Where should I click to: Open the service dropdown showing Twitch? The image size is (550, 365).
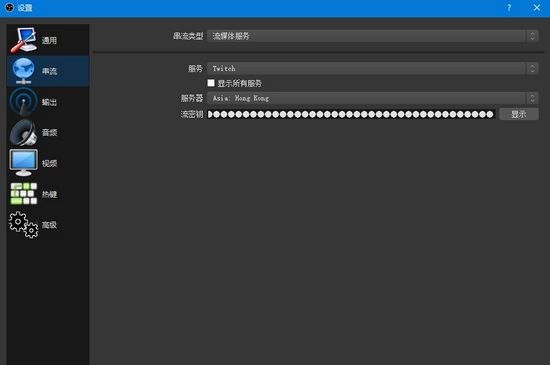pos(373,68)
